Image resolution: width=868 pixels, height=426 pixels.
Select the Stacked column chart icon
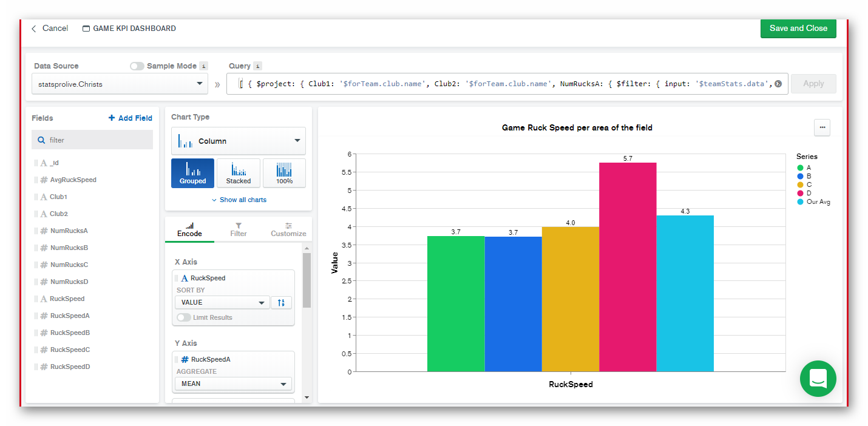pyautogui.click(x=239, y=173)
